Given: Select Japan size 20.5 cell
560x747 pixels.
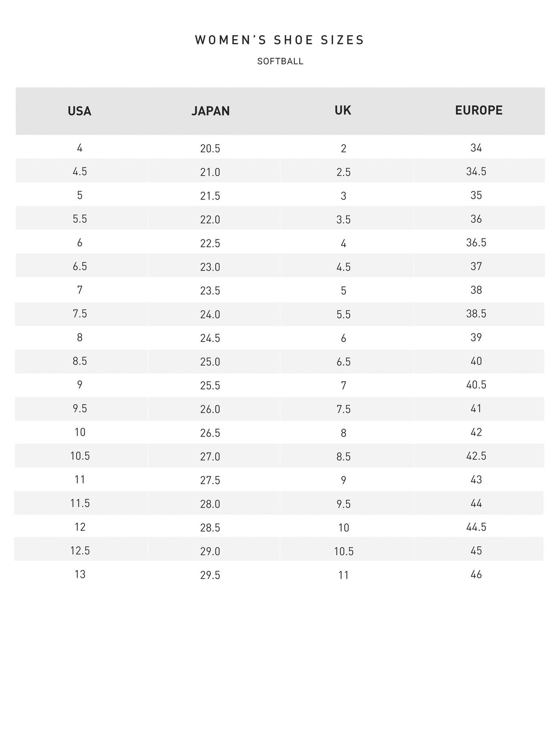Looking at the screenshot, I should coord(210,149).
